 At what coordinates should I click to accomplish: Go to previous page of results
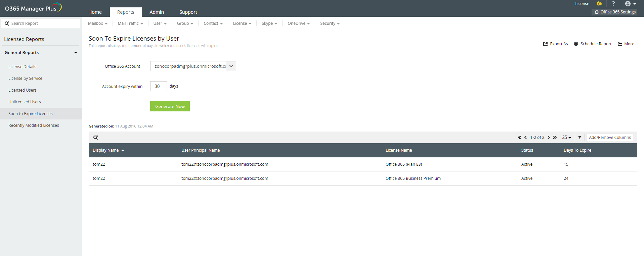click(x=526, y=138)
